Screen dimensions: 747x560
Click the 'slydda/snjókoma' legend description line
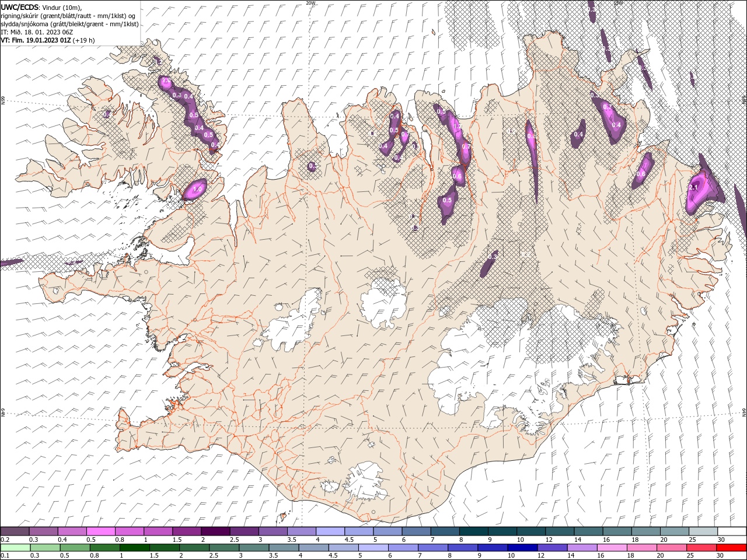point(69,24)
